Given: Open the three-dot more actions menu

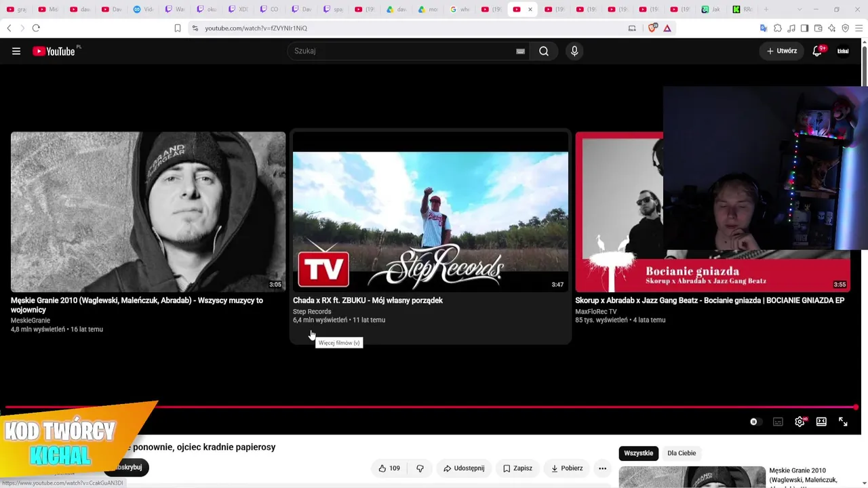Looking at the screenshot, I should pos(602,468).
